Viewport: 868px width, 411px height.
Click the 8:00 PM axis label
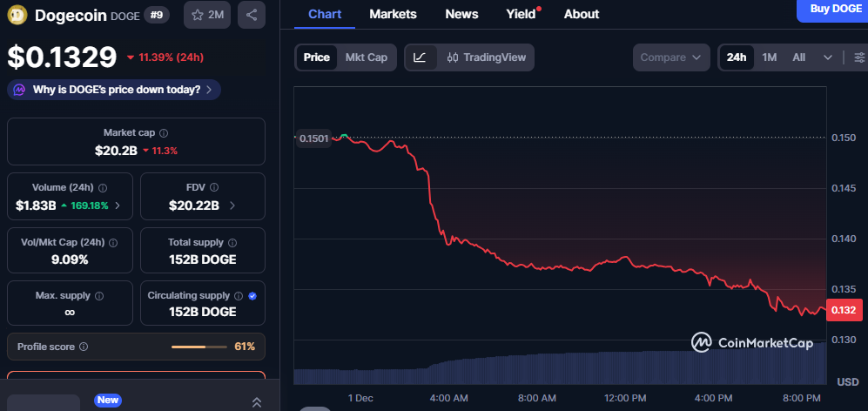pyautogui.click(x=802, y=398)
